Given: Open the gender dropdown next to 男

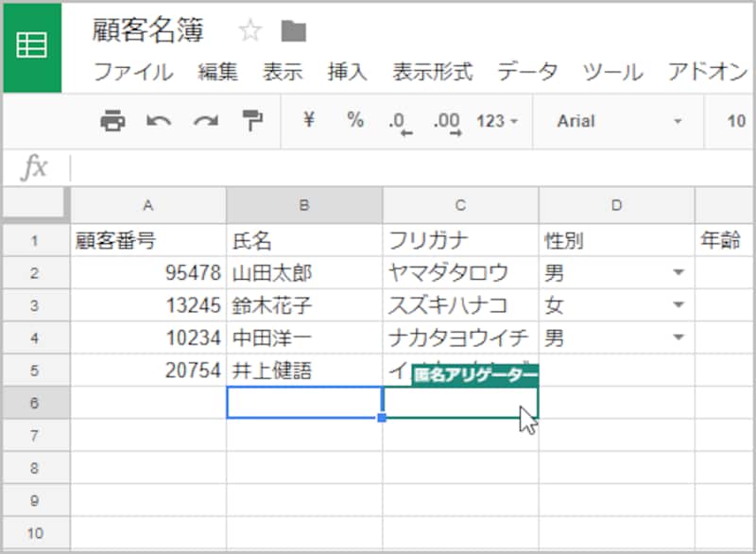Looking at the screenshot, I should coord(679,272).
